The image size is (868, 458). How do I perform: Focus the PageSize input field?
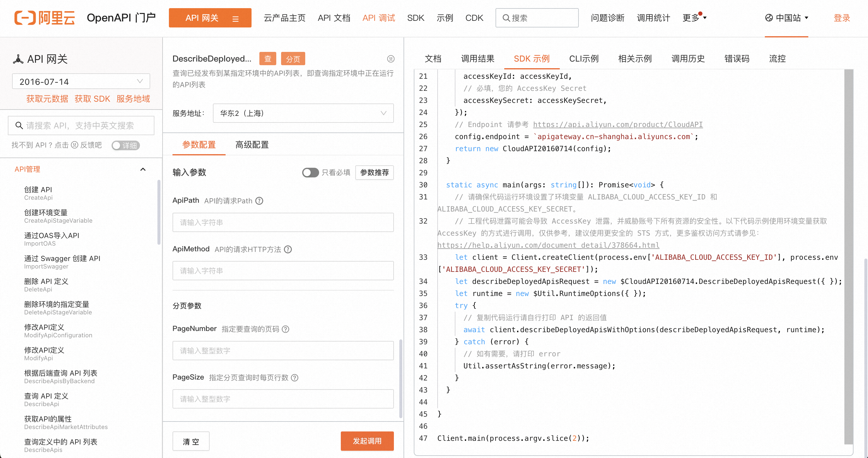(x=283, y=399)
